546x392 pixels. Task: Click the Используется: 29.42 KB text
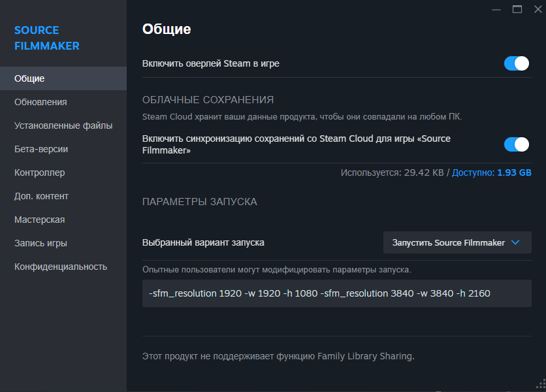[x=392, y=172]
